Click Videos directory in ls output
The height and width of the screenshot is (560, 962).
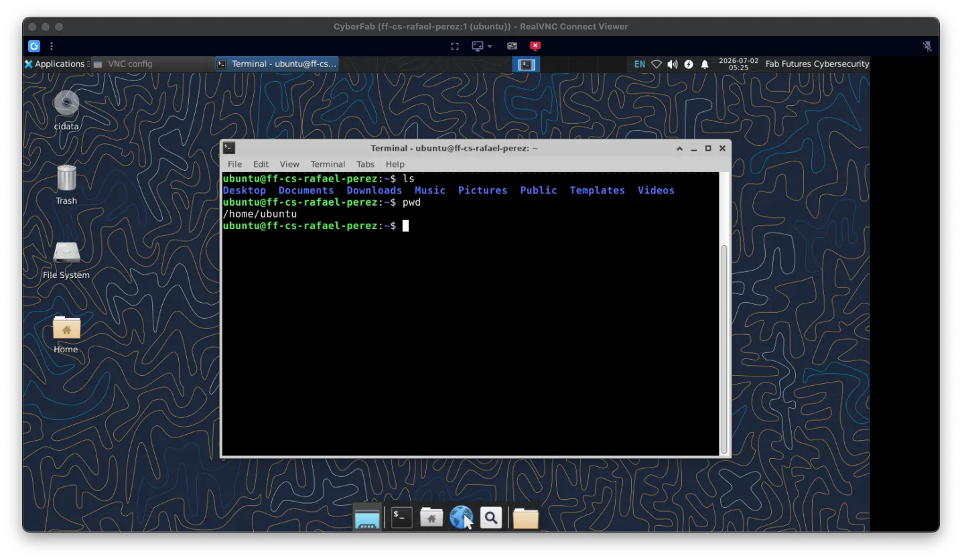[657, 190]
